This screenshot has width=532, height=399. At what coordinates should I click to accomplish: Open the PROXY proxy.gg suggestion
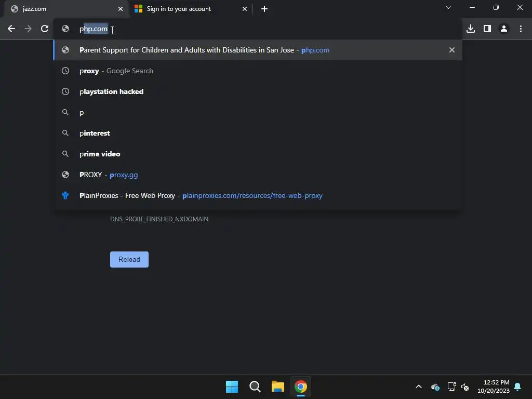(258, 175)
